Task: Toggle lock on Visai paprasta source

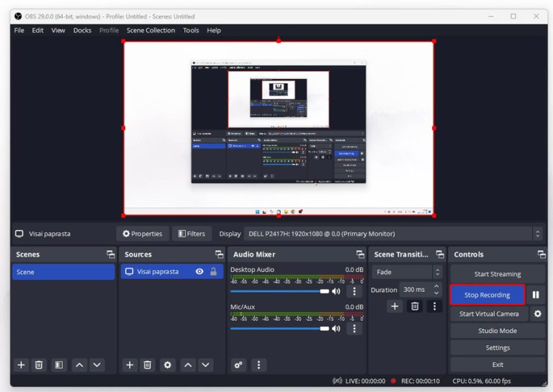Action: click(x=213, y=272)
